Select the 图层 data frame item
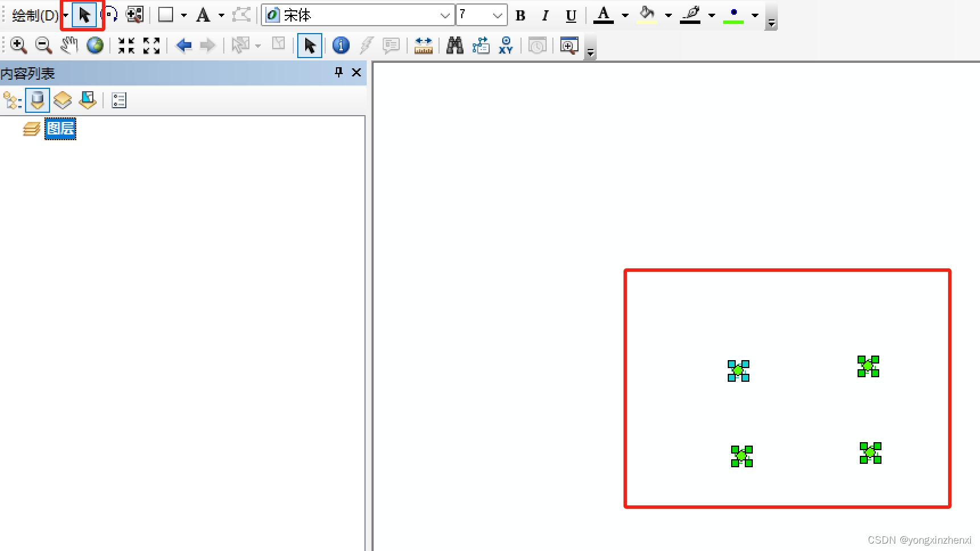The image size is (980, 551). pyautogui.click(x=60, y=128)
